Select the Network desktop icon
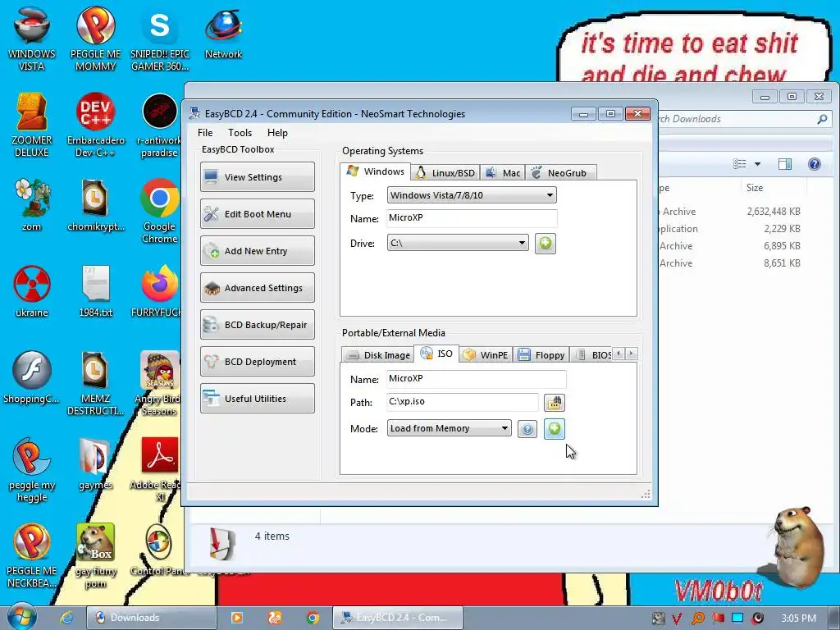 (x=223, y=34)
